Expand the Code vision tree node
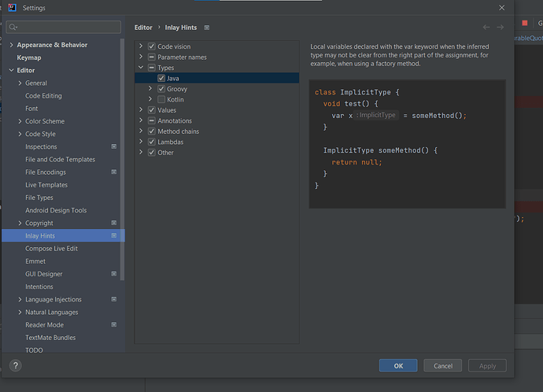This screenshot has width=543, height=392. [142, 46]
